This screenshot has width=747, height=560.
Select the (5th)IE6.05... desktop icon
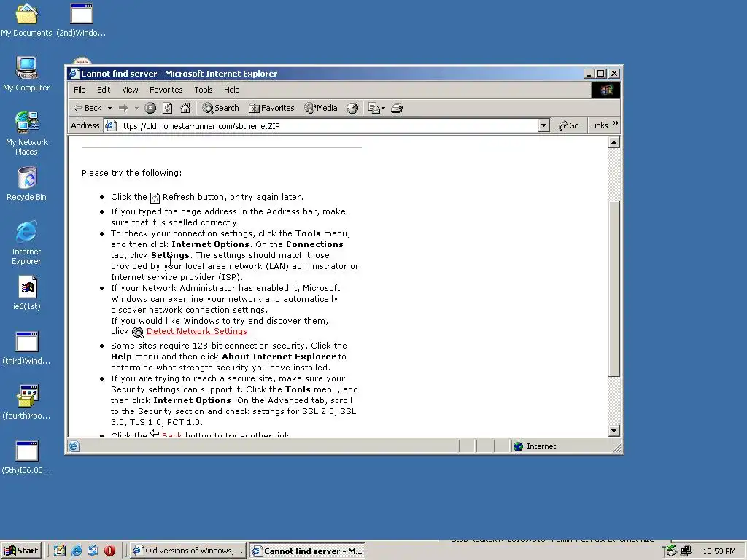(x=26, y=458)
